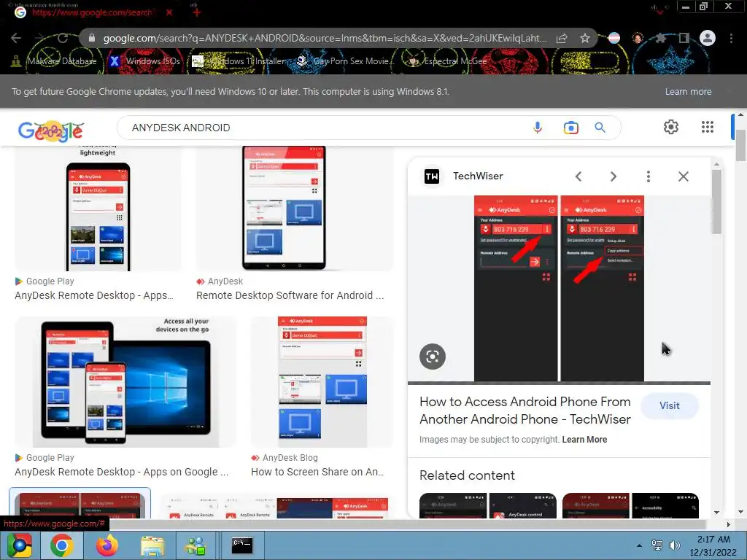Click the page scrollbar down arrow

[x=740, y=513]
